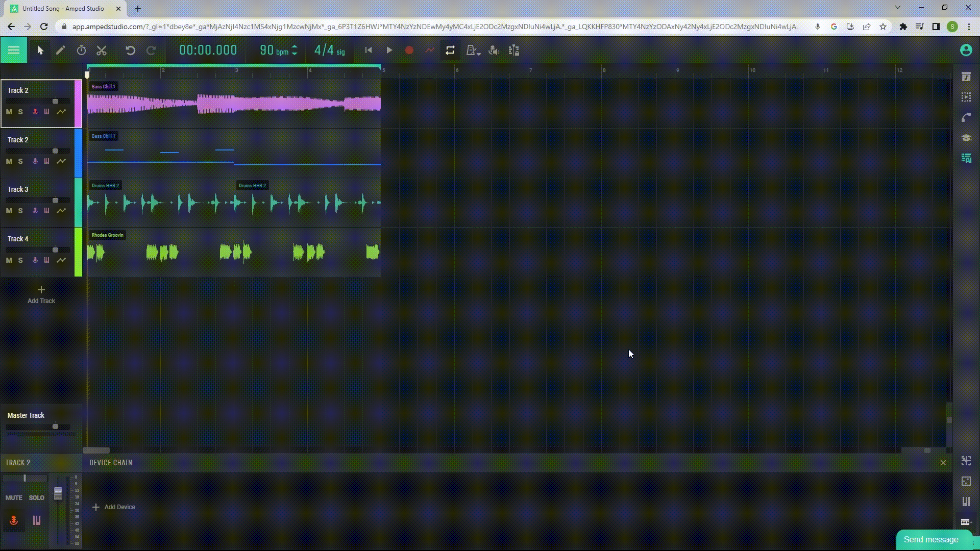The height and width of the screenshot is (551, 980).
Task: Open the AI tools panel in right sidebar
Action: pos(966,159)
